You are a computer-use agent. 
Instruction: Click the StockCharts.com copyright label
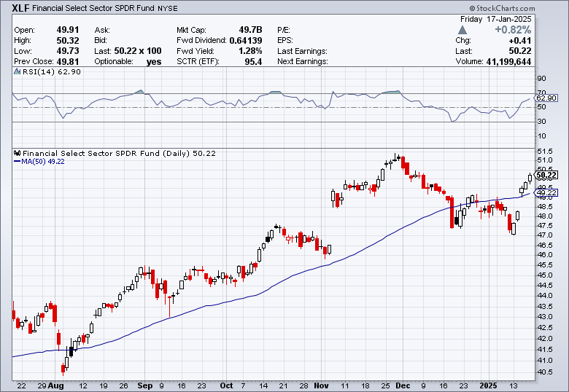click(502, 8)
